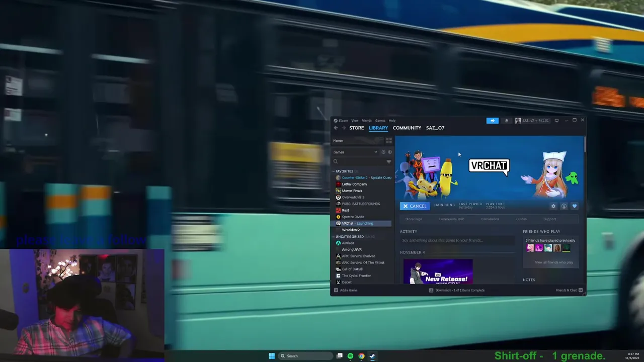Open Friends & Chat icon
644x362 pixels.
pyautogui.click(x=581, y=290)
